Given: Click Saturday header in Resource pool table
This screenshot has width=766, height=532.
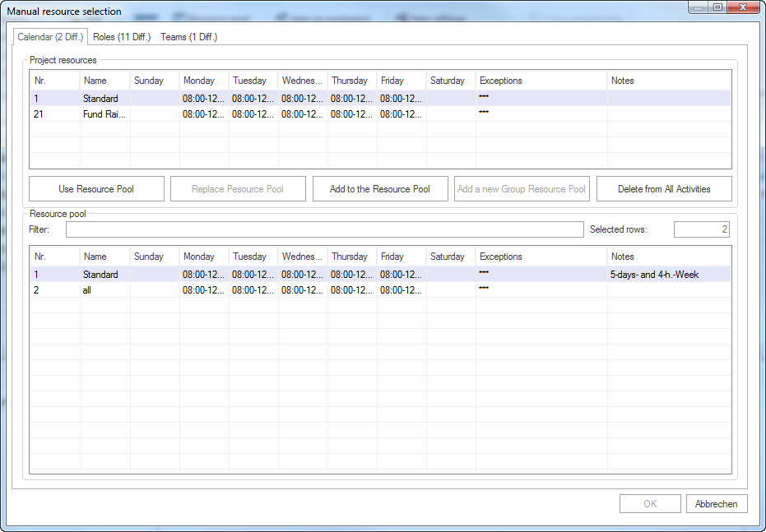Looking at the screenshot, I should tap(451, 257).
